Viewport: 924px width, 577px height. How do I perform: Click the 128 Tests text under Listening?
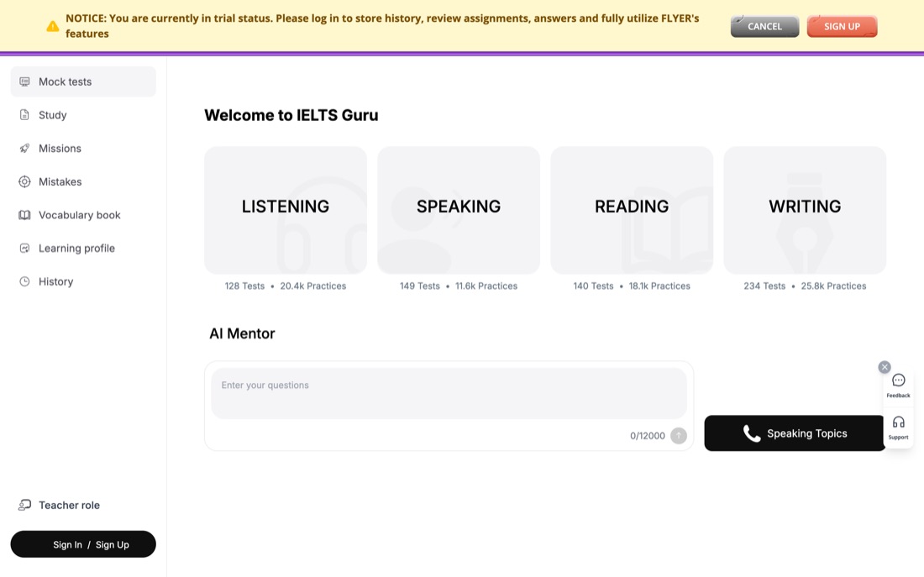click(x=244, y=286)
